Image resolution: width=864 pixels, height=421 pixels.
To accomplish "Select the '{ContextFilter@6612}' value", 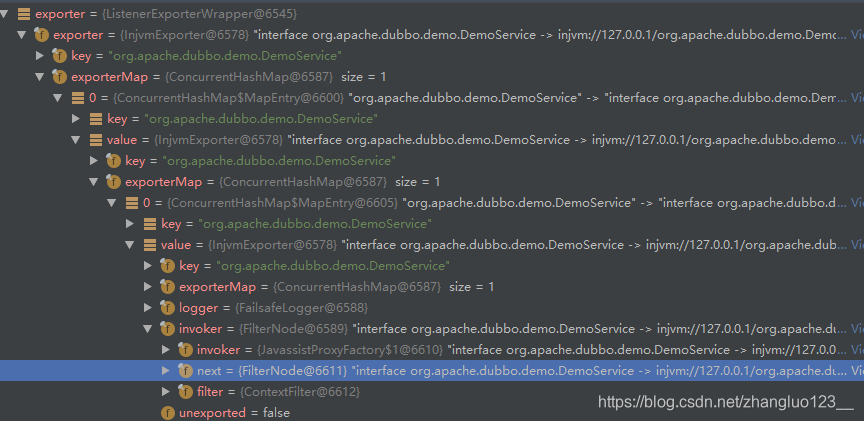I will (x=300, y=392).
